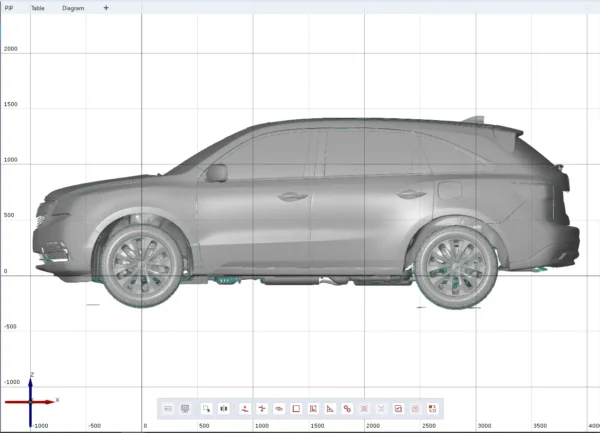
Task: Click the red ruler measurement box icon
Action: pyautogui.click(x=313, y=409)
